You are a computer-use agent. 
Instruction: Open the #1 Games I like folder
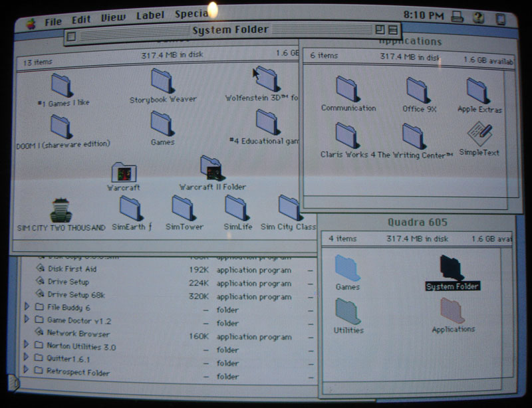[61, 85]
